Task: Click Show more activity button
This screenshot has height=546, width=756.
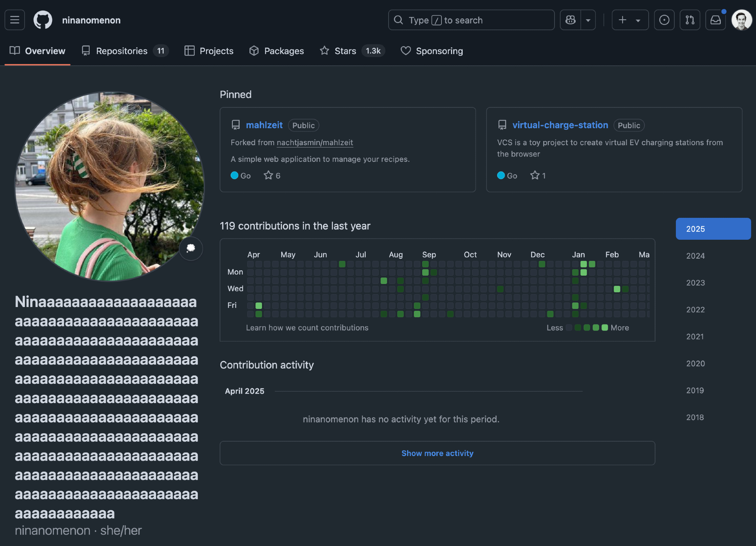Action: [x=437, y=453]
